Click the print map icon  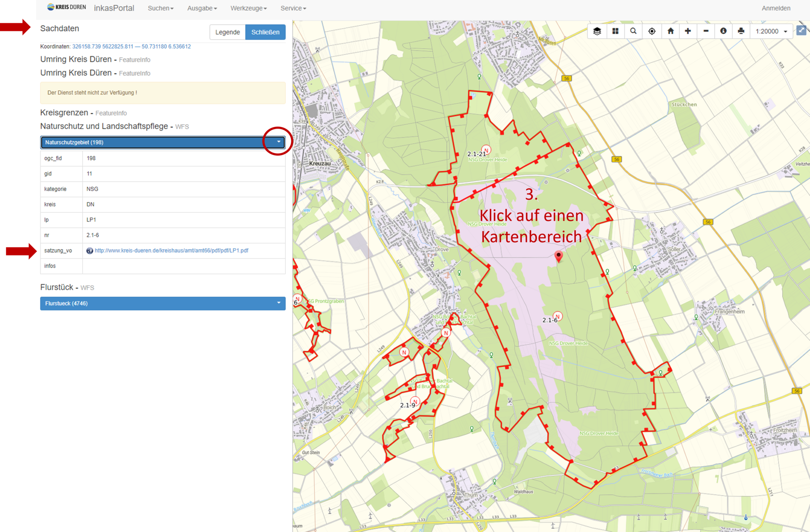[x=741, y=31]
